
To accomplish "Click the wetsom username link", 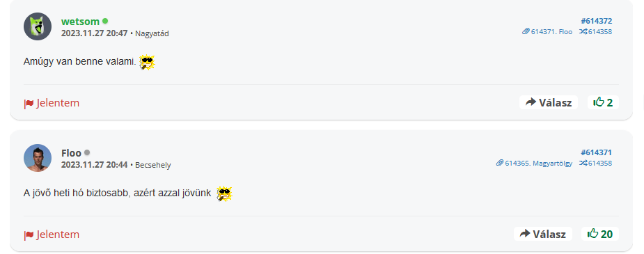I will point(80,22).
